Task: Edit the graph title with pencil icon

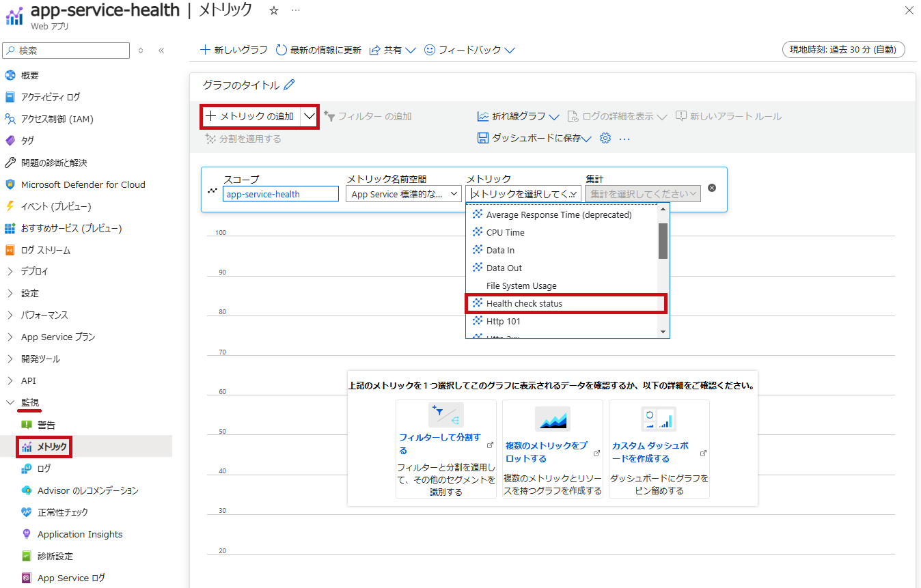Action: [289, 85]
